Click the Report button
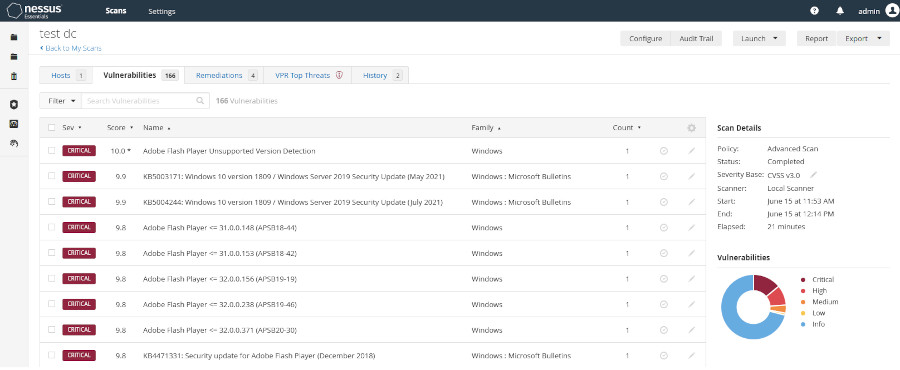900x370 pixels. coord(816,38)
